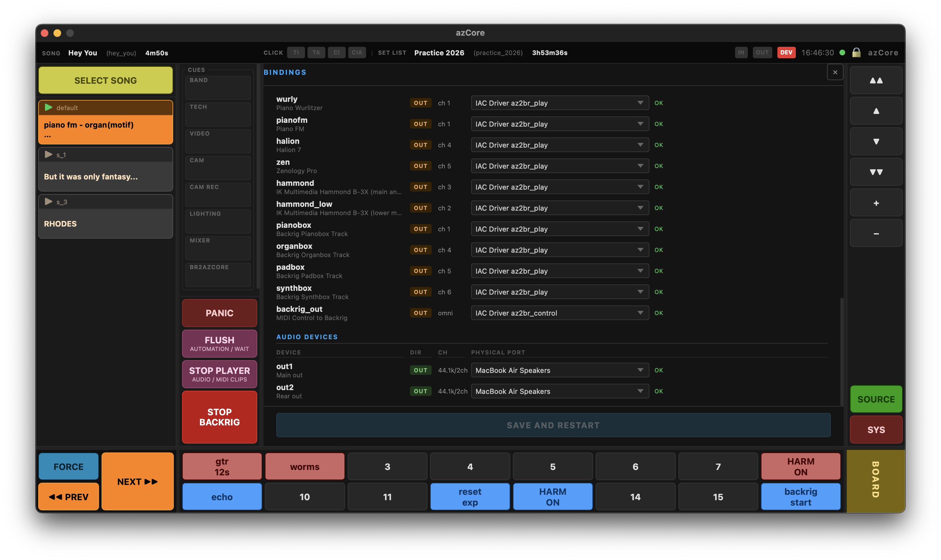Screen dimensions: 941x560
Task: Click the double up arrow navigation control
Action: coord(876,80)
